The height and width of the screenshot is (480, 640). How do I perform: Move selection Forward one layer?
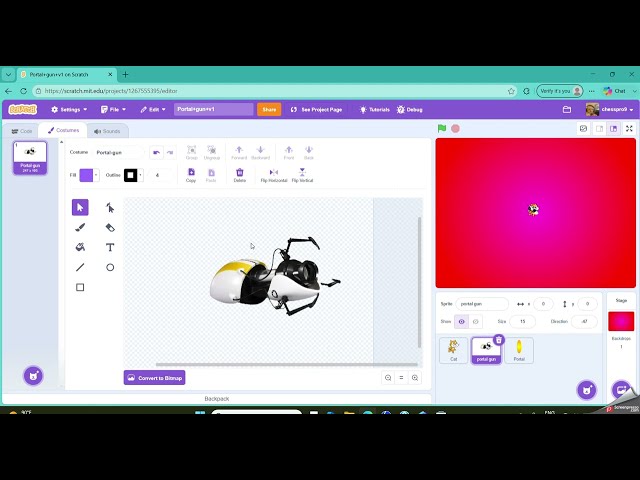pos(239,152)
